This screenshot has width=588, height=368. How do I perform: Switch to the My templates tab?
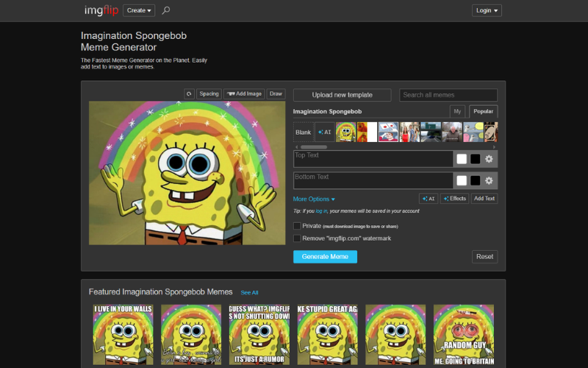tap(457, 112)
